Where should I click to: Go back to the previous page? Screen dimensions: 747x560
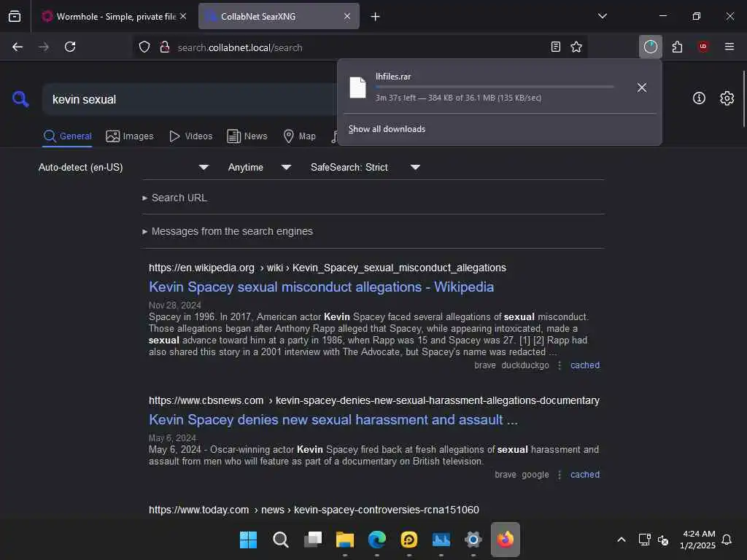[18, 47]
